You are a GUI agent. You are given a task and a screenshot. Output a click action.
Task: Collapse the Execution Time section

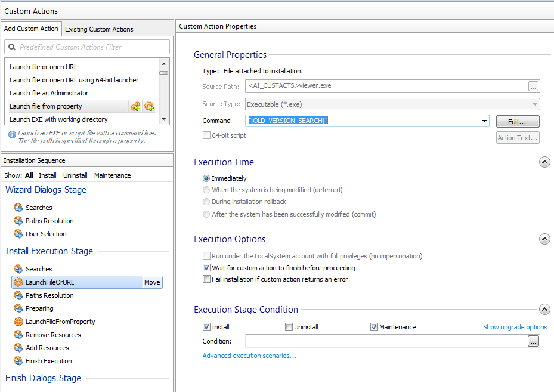tap(544, 162)
